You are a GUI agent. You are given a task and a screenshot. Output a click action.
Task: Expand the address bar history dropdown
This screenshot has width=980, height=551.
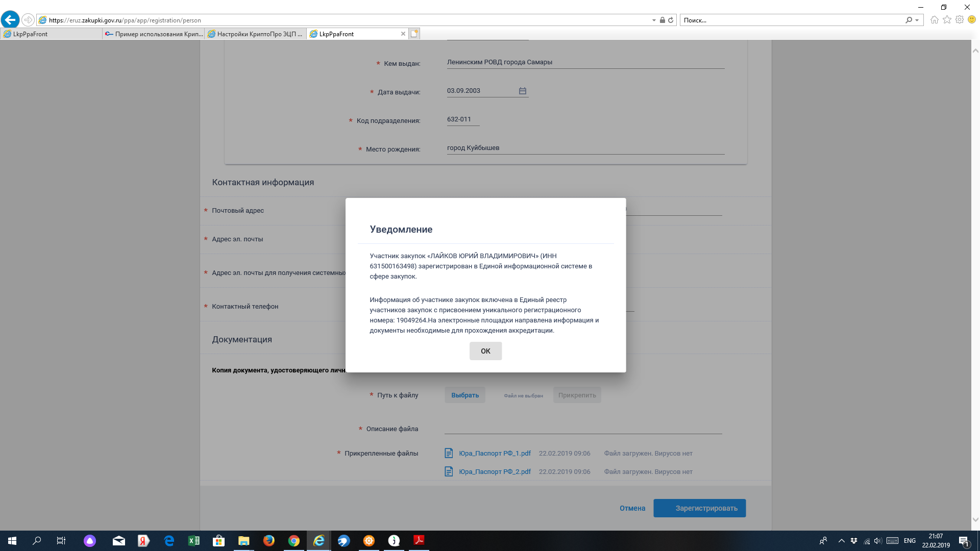(x=654, y=20)
